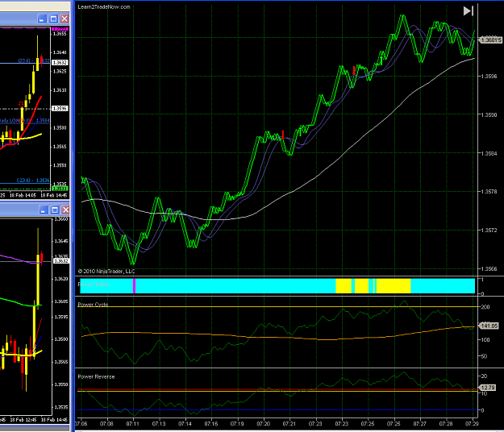The height and width of the screenshot is (432, 504).
Task: Click the 200 level label in Power Cycle
Action: [485, 307]
